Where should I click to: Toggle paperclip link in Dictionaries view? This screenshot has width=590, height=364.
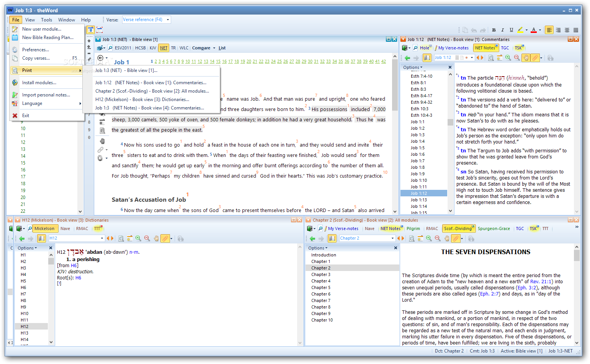[x=165, y=238]
